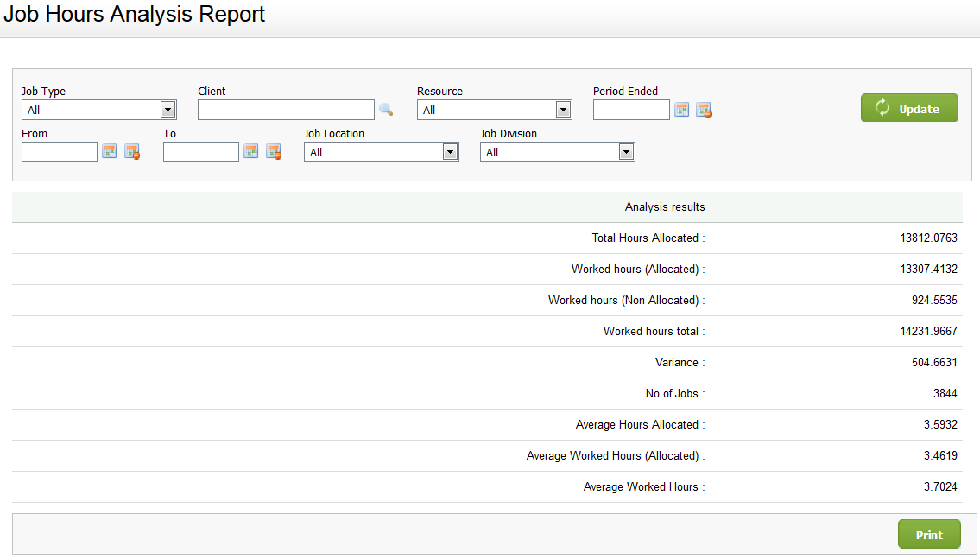Click the Period Ended input field
The height and width of the screenshot is (559, 980).
click(631, 110)
